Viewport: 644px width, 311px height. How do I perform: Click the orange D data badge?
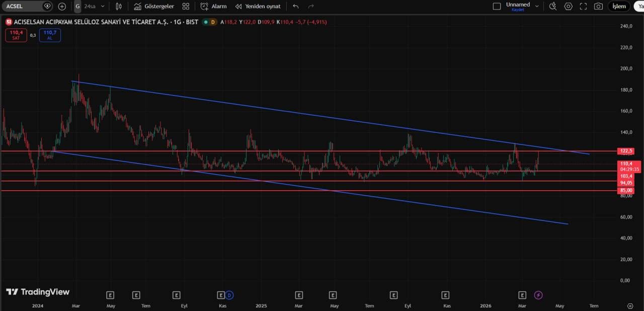click(x=213, y=22)
